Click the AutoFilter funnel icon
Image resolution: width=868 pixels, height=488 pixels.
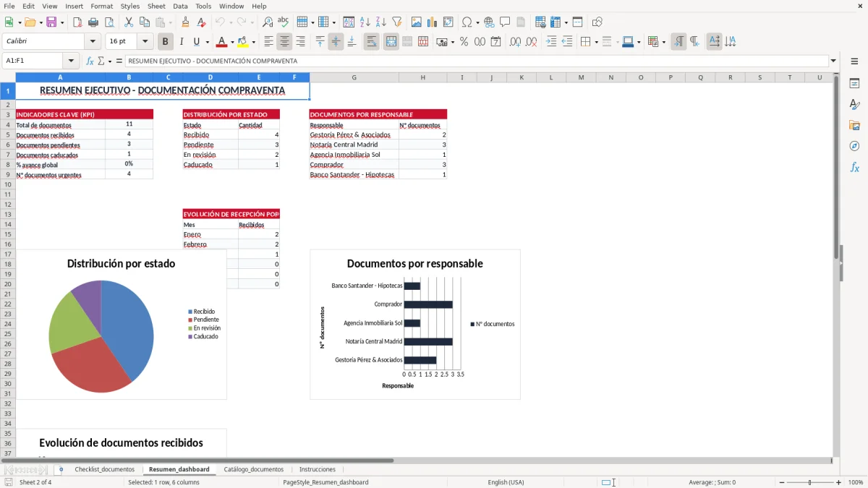pos(397,22)
